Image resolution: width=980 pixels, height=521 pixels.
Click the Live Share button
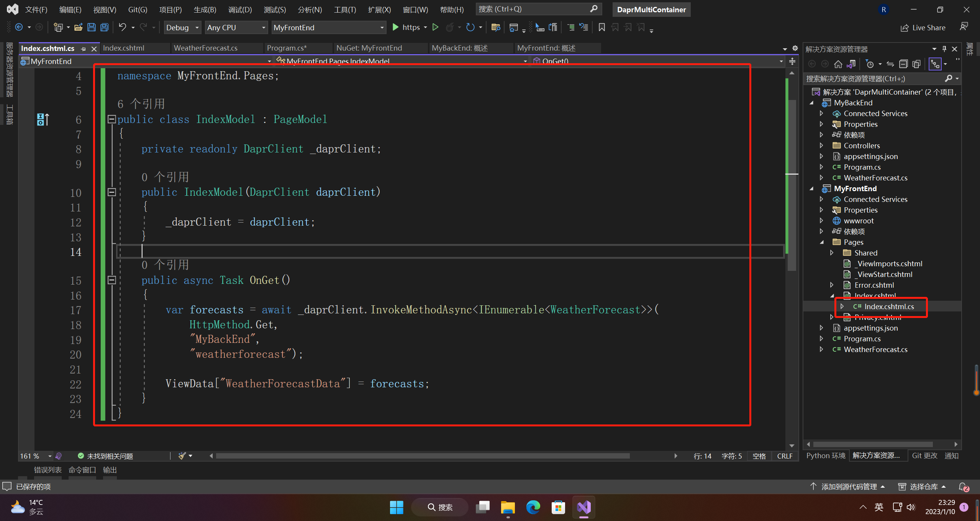tap(923, 28)
